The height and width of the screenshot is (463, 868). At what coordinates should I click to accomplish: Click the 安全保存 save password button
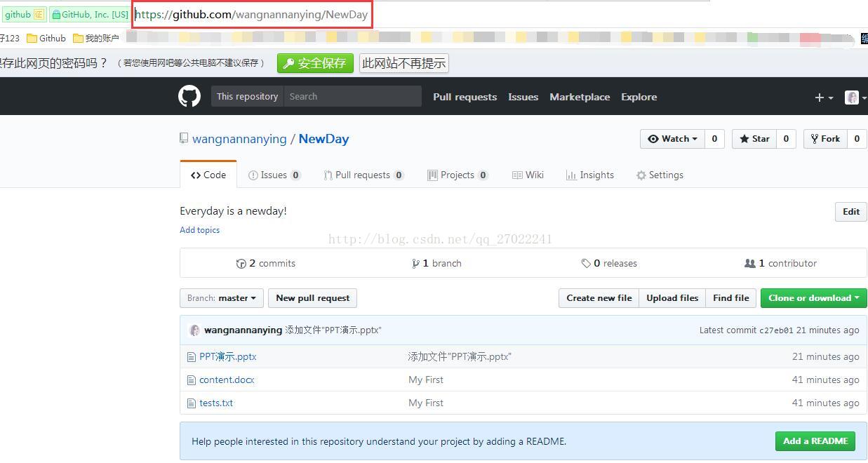315,63
